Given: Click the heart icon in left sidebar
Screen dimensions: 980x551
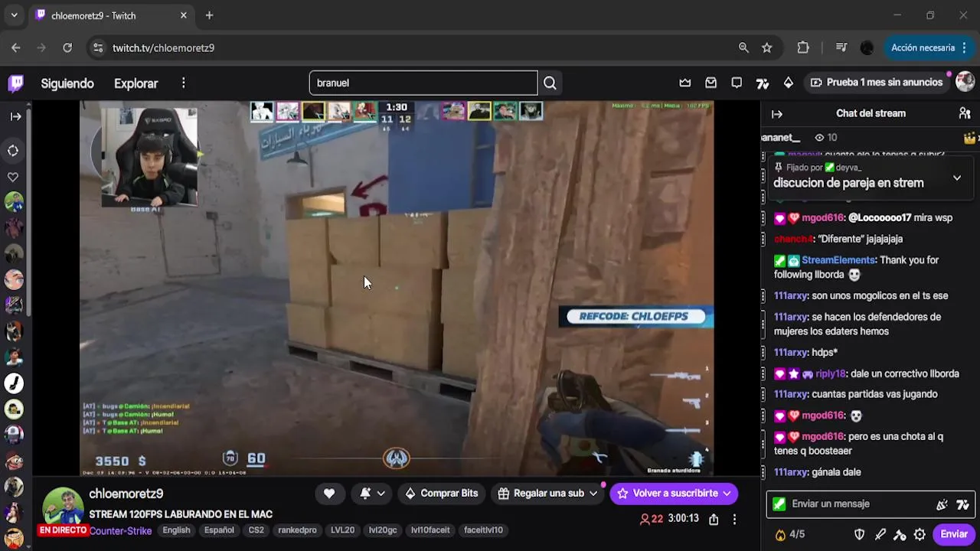Looking at the screenshot, I should tap(14, 177).
